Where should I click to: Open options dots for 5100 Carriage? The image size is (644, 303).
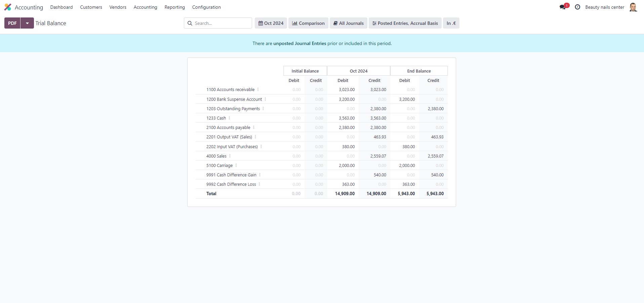236,166
